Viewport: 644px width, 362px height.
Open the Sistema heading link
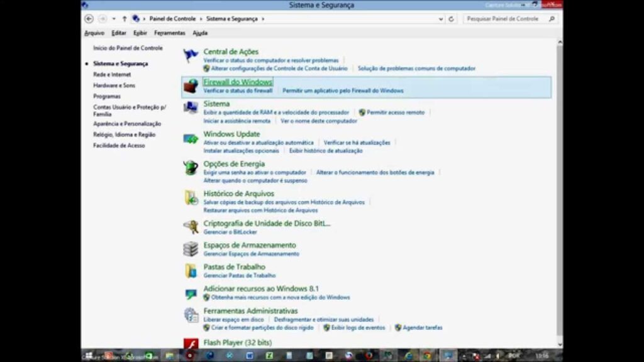216,104
